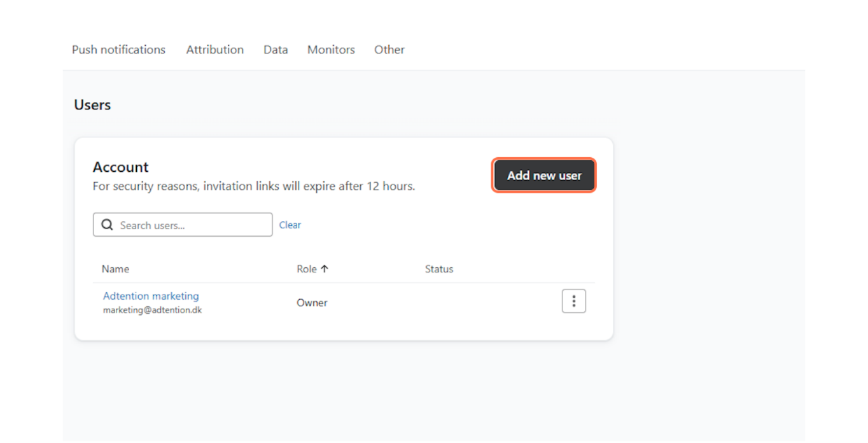Open the three-dot menu for Adtention marketing
The height and width of the screenshot is (443, 868).
573,301
